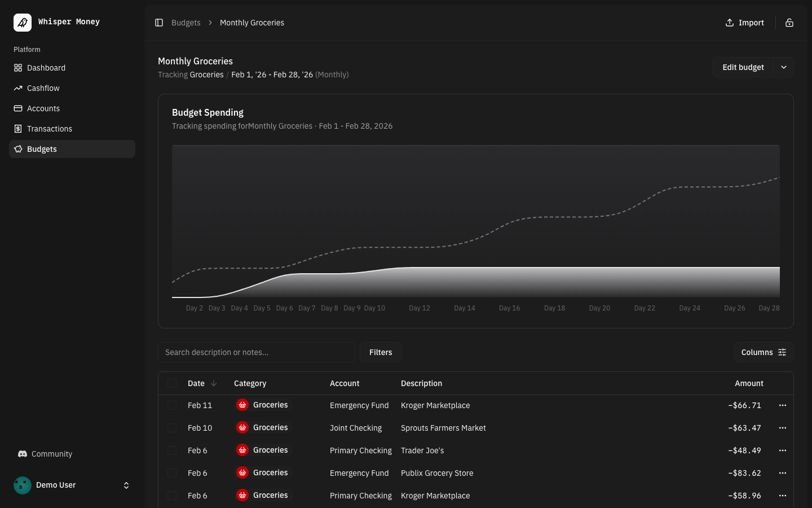Viewport: 812px width, 508px height.
Task: Click Day 12 on the spending chart axis
Action: pyautogui.click(x=419, y=308)
